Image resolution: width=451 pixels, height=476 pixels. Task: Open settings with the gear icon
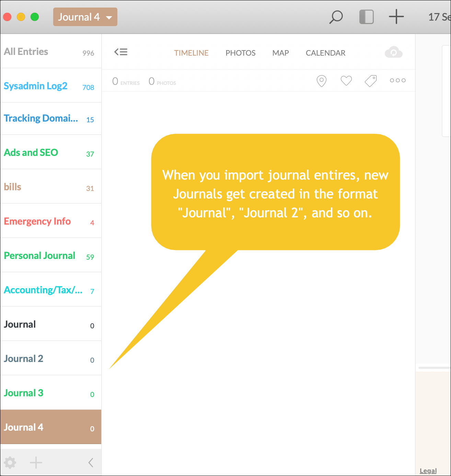(10, 463)
